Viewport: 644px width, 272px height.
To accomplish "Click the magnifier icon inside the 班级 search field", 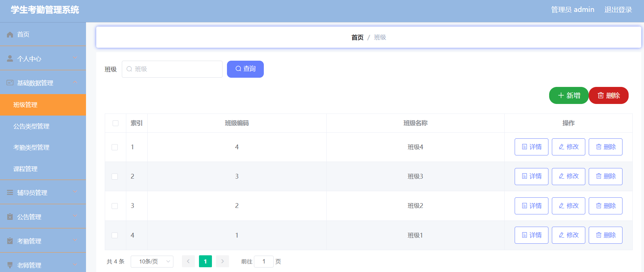I will tap(129, 69).
